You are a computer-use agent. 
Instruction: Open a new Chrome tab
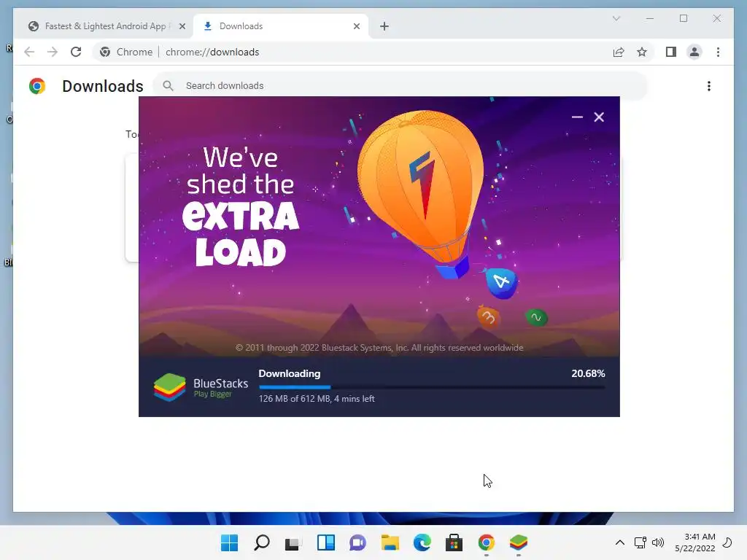[384, 26]
